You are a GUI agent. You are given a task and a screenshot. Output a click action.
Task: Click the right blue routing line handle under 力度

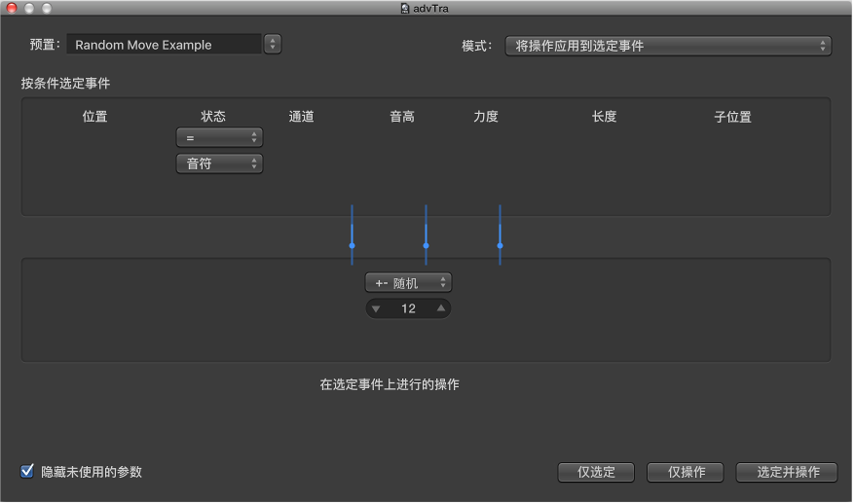click(500, 246)
